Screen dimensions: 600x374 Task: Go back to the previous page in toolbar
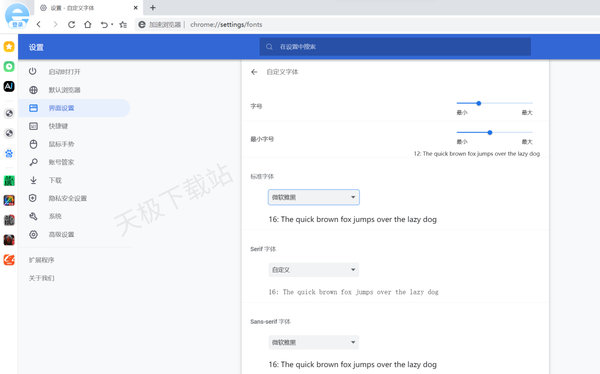pyautogui.click(x=39, y=24)
